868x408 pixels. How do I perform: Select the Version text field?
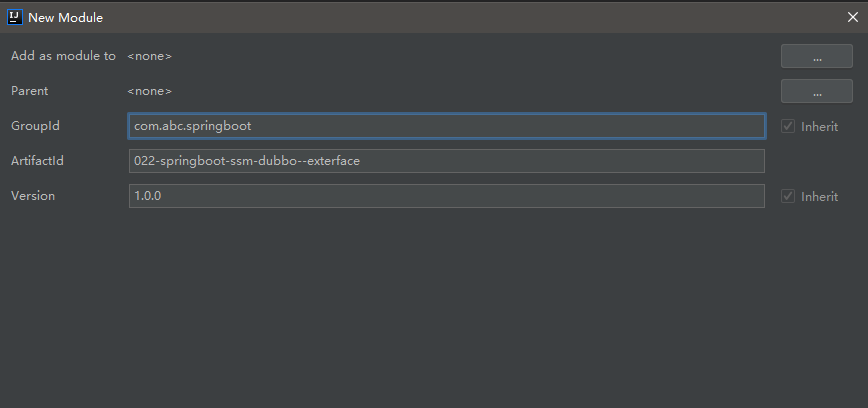click(x=445, y=196)
